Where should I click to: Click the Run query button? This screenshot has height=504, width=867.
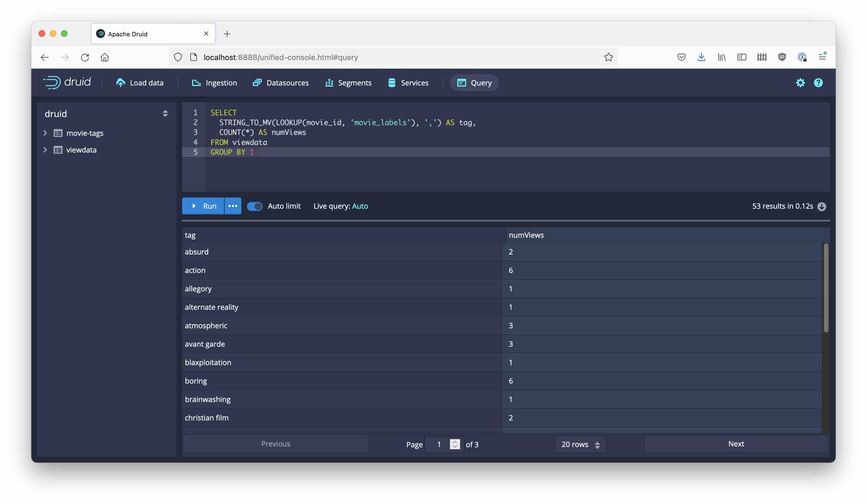pyautogui.click(x=203, y=206)
